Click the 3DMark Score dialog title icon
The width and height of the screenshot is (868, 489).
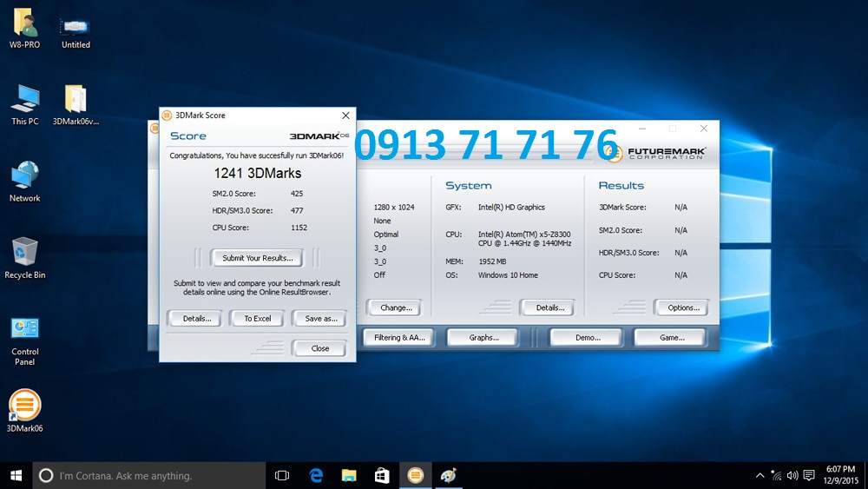point(166,116)
